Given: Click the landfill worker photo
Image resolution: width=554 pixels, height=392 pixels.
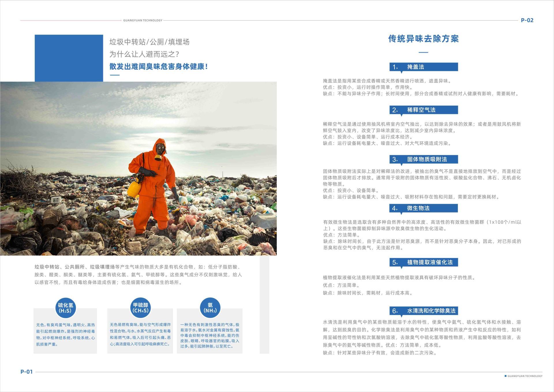Looking at the screenshot, I should 138,168.
